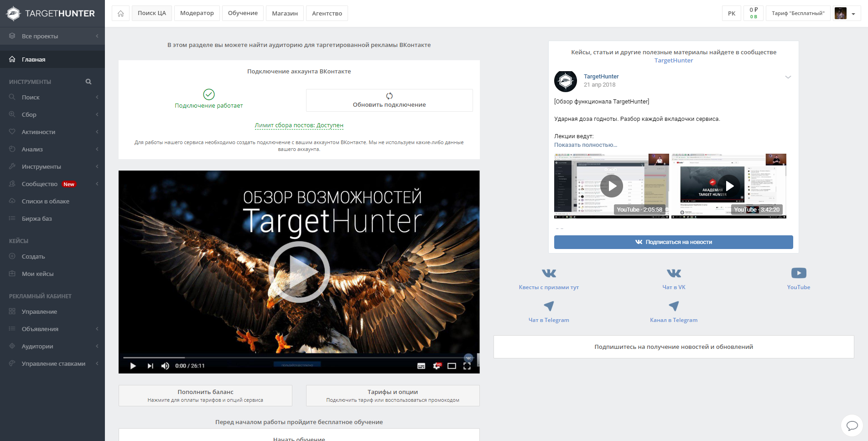Screen dimensions: 868x441
Task: Open the Магазин tab
Action: 285,13
